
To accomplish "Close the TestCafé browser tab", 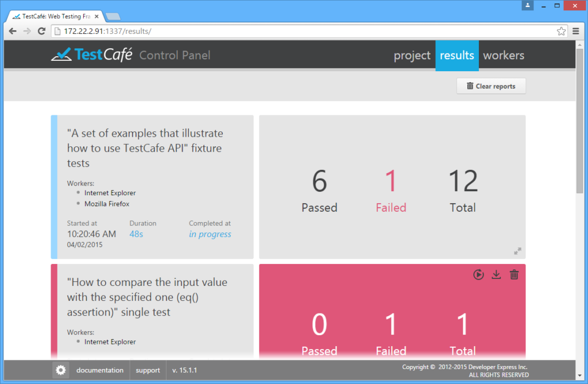I will (x=96, y=17).
